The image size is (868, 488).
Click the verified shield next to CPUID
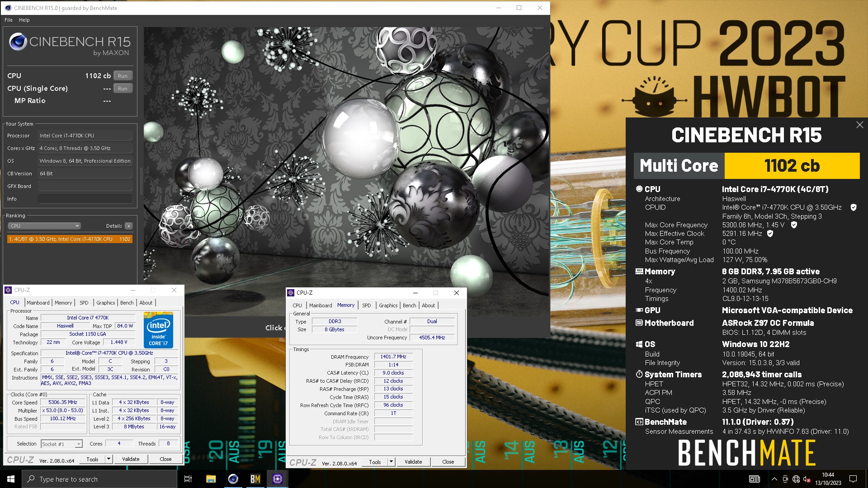854,207
